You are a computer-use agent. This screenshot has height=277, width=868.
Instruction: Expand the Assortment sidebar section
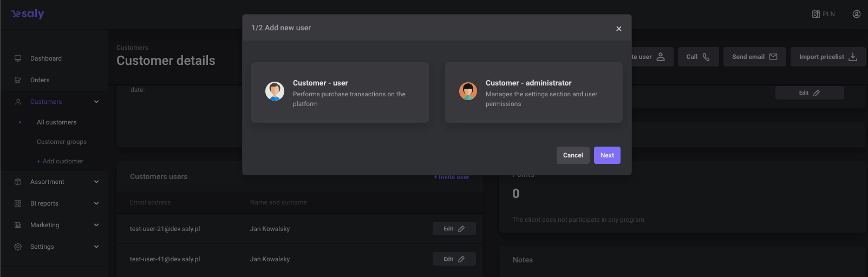coord(96,182)
